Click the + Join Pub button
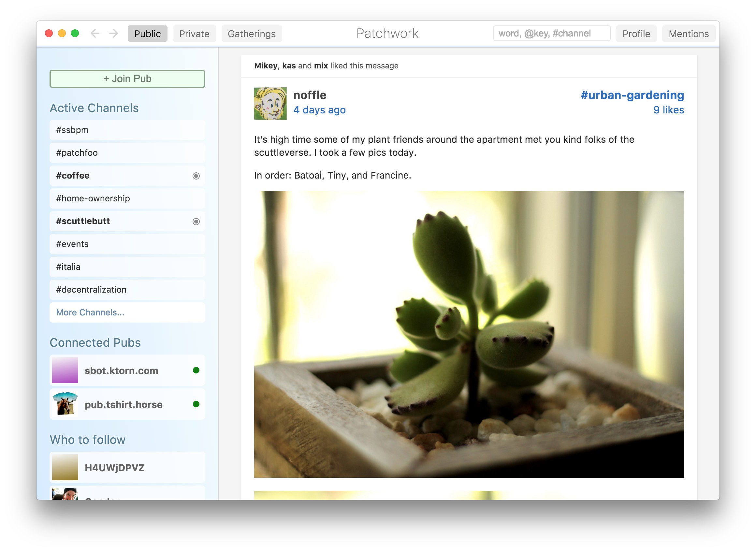 click(x=127, y=79)
